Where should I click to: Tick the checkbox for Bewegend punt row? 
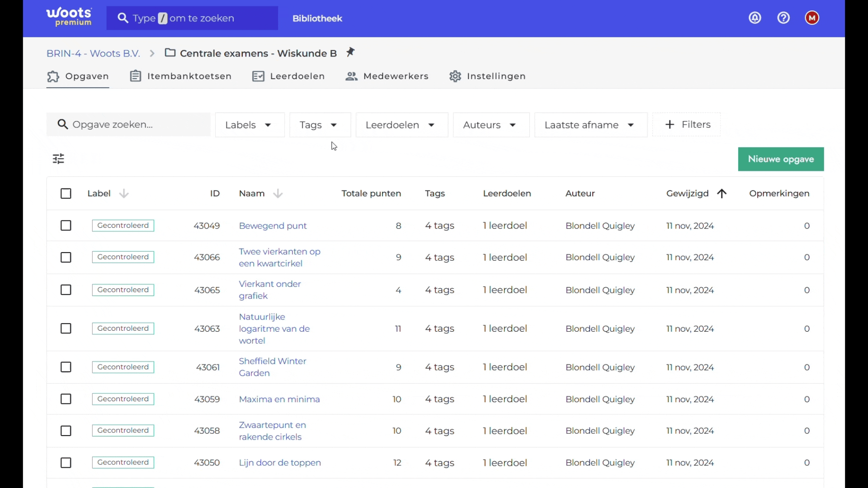66,226
